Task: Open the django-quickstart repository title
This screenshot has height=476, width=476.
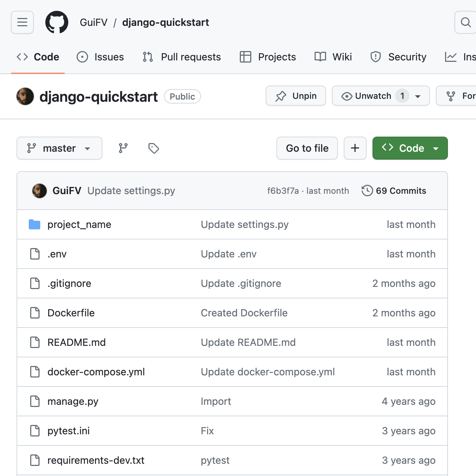Action: coord(99,97)
